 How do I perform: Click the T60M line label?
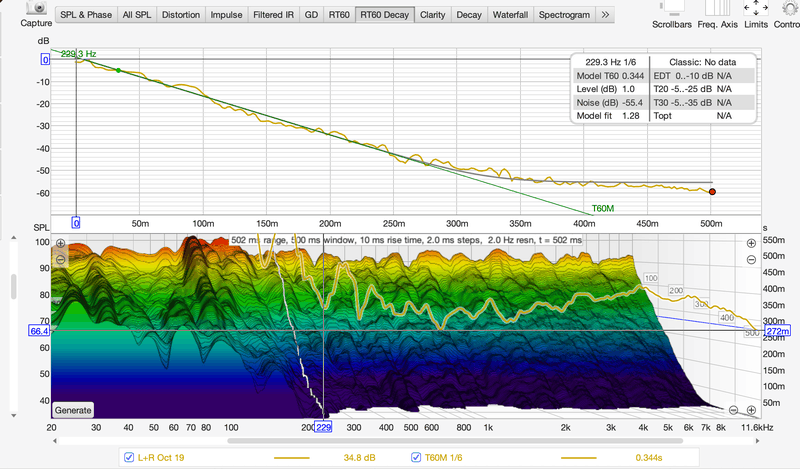coord(603,208)
